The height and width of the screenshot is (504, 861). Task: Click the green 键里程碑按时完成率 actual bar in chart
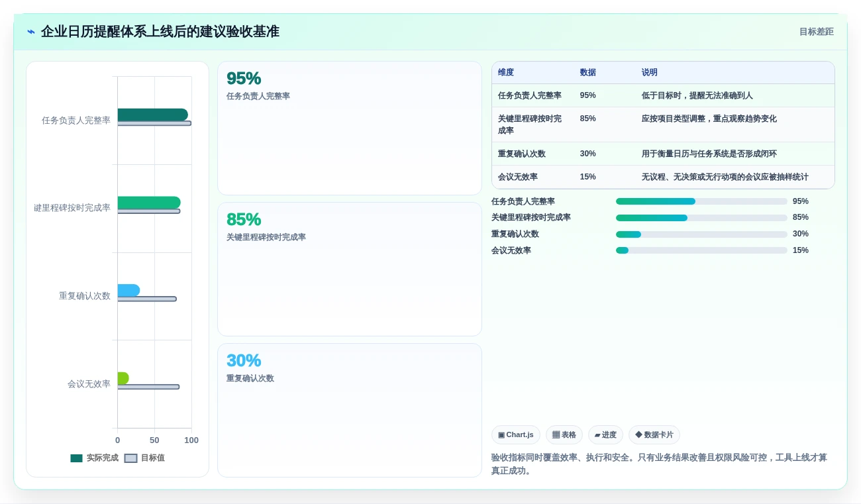[x=149, y=203]
